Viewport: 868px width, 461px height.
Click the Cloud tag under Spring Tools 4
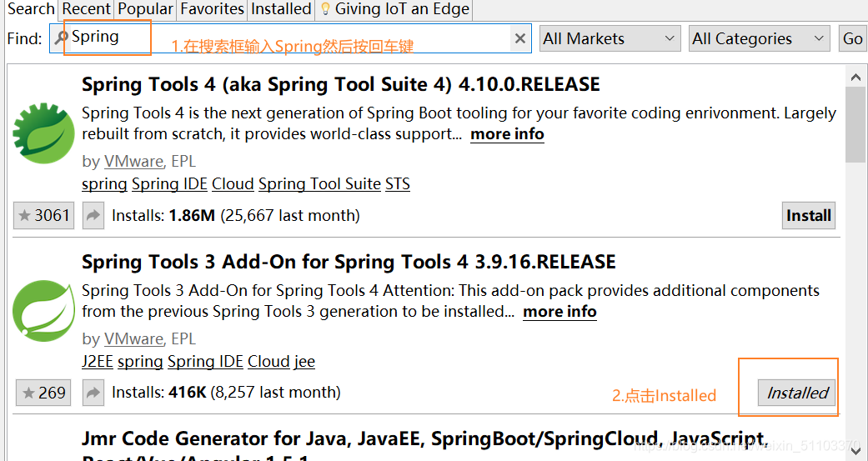point(233,183)
